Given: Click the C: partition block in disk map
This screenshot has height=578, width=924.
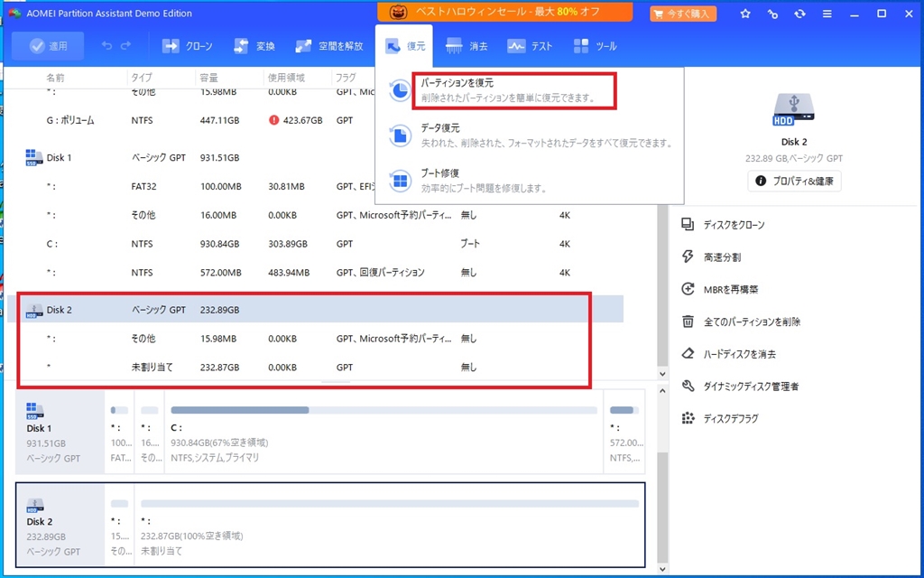Looking at the screenshot, I should tap(383, 432).
